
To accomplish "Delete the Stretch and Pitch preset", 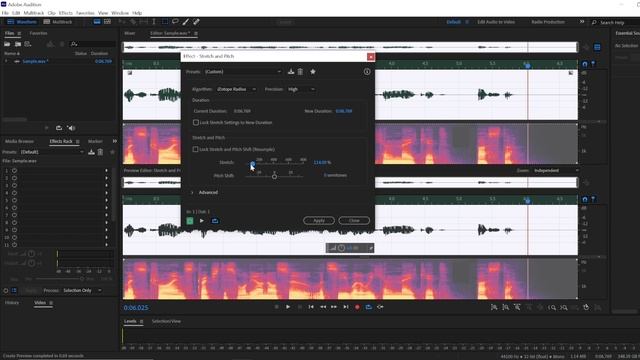I will point(300,71).
